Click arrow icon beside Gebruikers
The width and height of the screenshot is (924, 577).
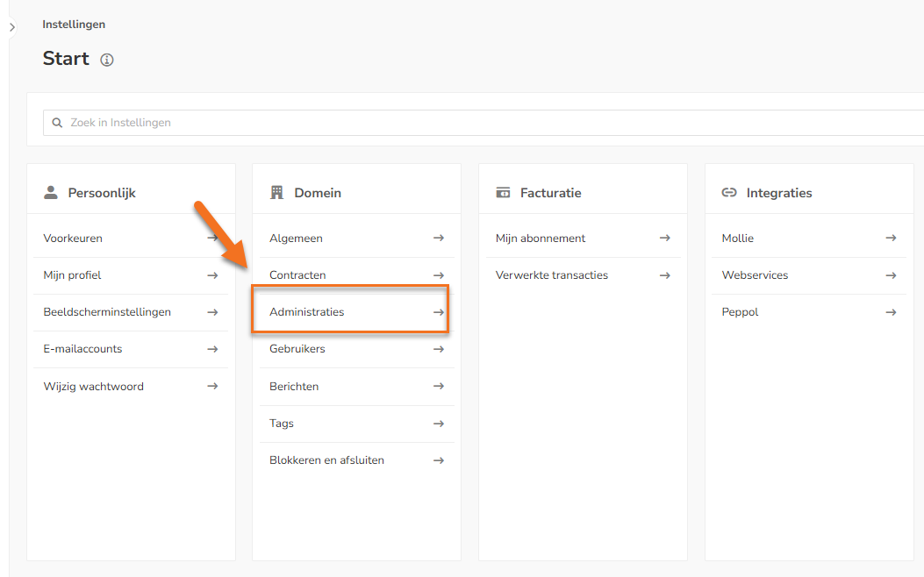(439, 349)
